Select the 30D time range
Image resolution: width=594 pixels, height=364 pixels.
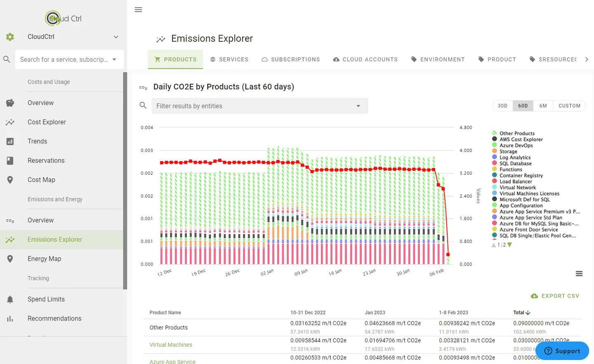point(502,106)
